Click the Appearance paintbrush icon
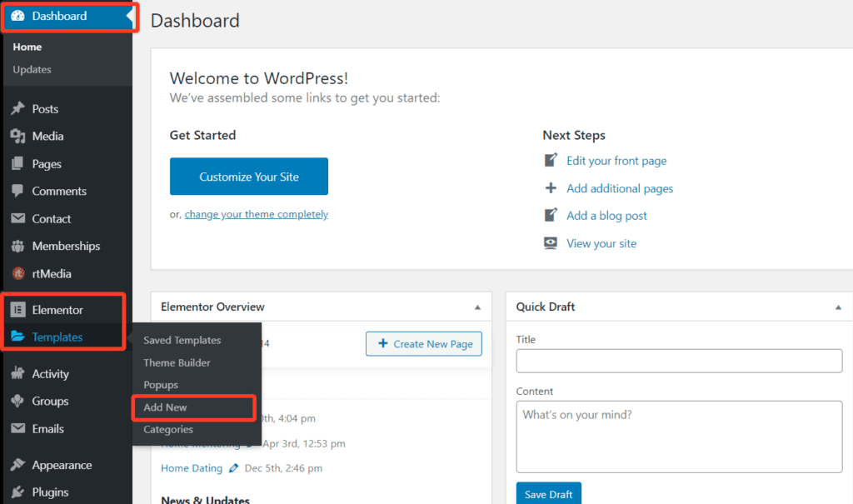853x504 pixels. point(18,465)
